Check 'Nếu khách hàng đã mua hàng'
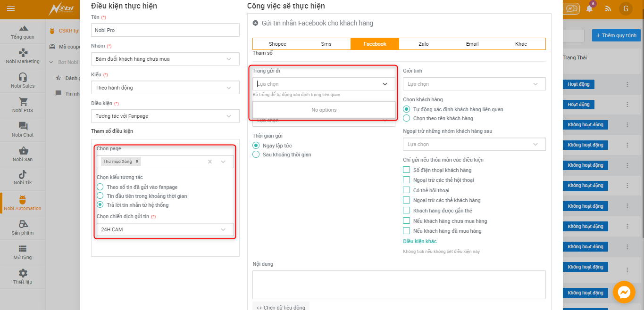This screenshot has height=310, width=644. coord(406,231)
